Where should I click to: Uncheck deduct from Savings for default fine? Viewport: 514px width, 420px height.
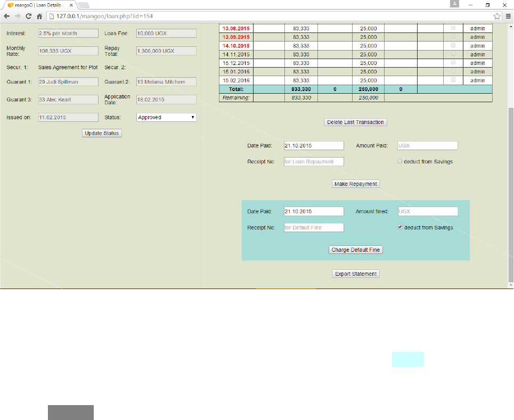click(x=400, y=227)
